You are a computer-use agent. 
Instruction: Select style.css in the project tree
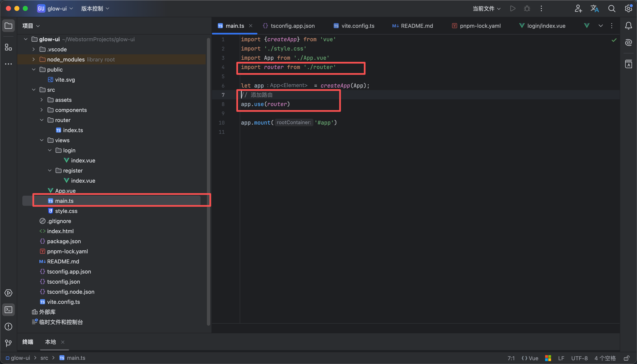click(66, 211)
